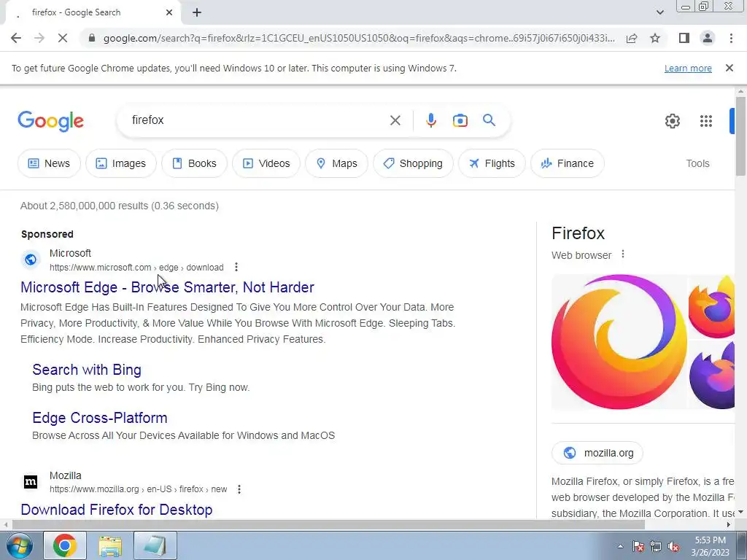
Task: Clear the search box text
Action: (x=395, y=120)
